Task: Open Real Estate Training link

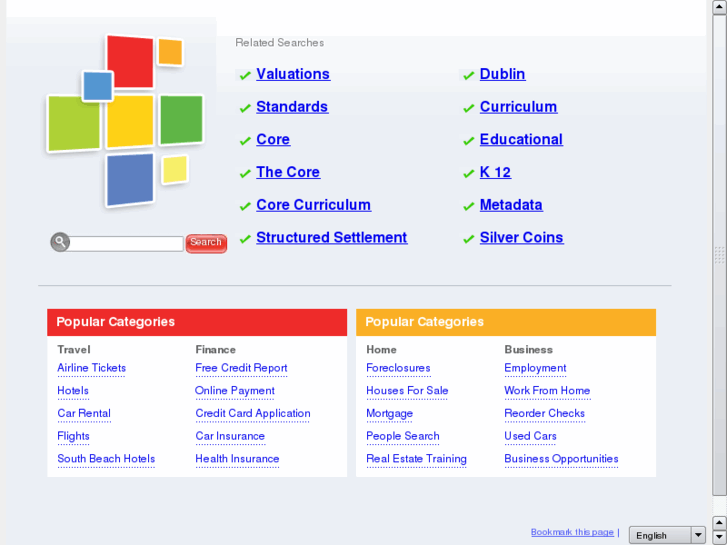Action: 416,459
